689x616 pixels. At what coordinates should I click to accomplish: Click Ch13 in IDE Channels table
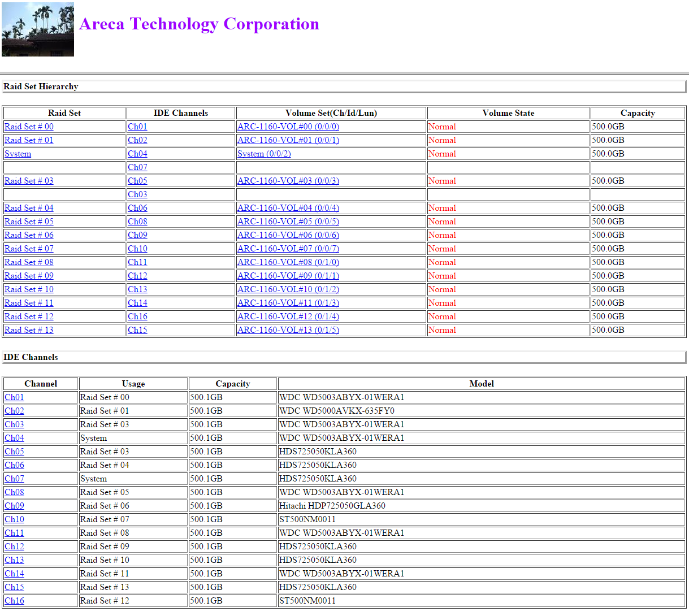point(14,560)
